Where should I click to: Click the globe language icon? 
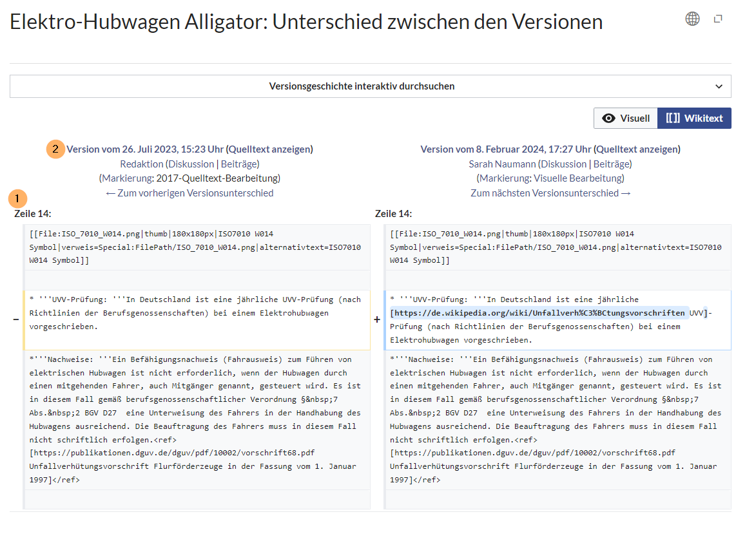click(x=692, y=19)
